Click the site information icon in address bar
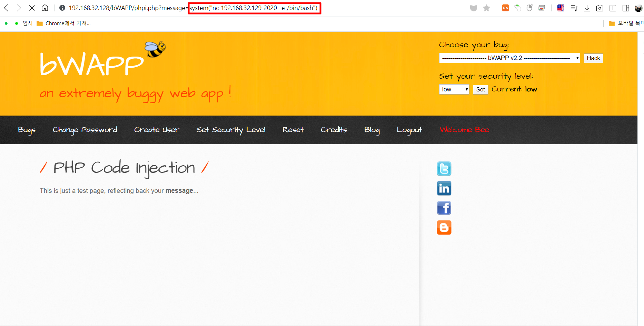The width and height of the screenshot is (644, 326). (62, 8)
